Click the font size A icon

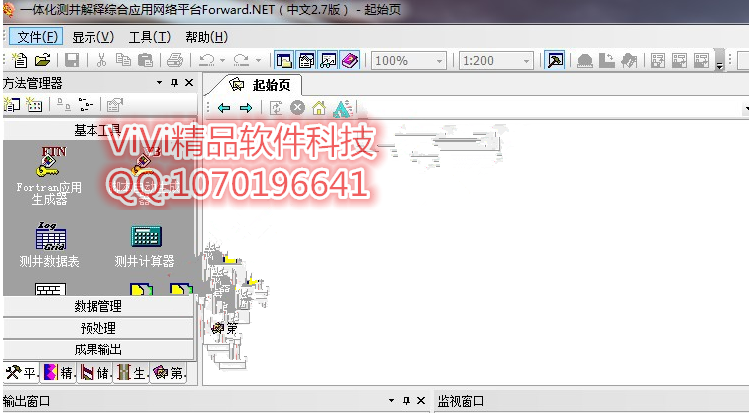coord(342,109)
